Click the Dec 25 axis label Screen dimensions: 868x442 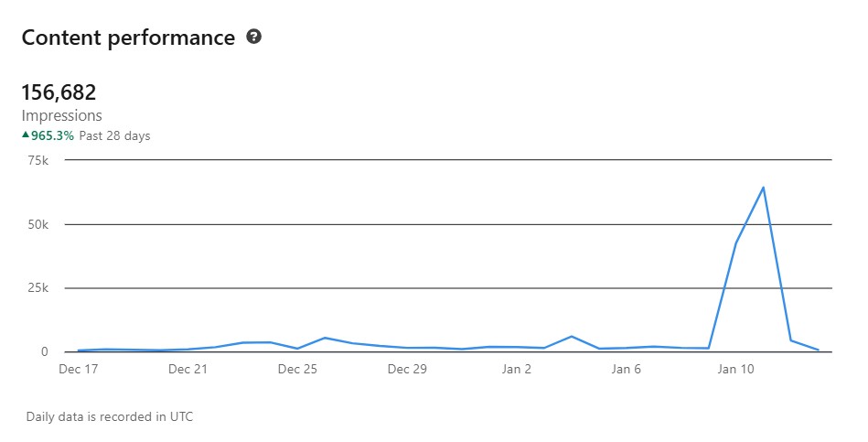(297, 370)
